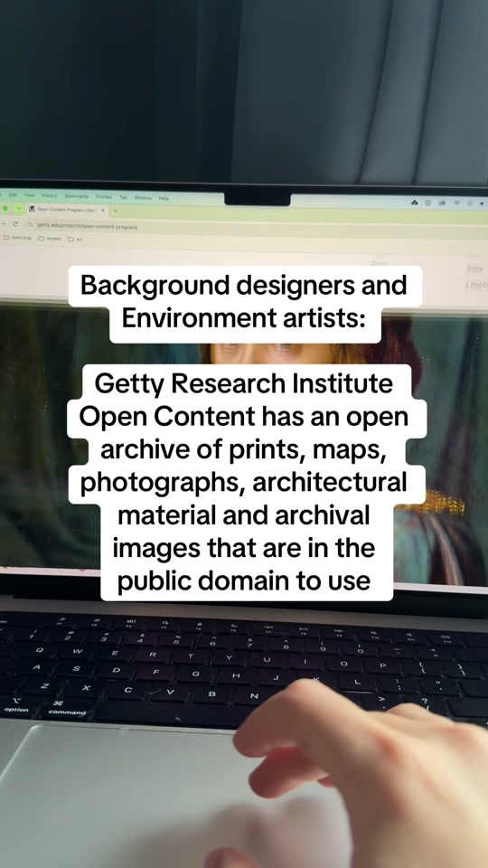This screenshot has height=868, width=488.
Task: Open a new tab with plus button
Action: (x=115, y=211)
